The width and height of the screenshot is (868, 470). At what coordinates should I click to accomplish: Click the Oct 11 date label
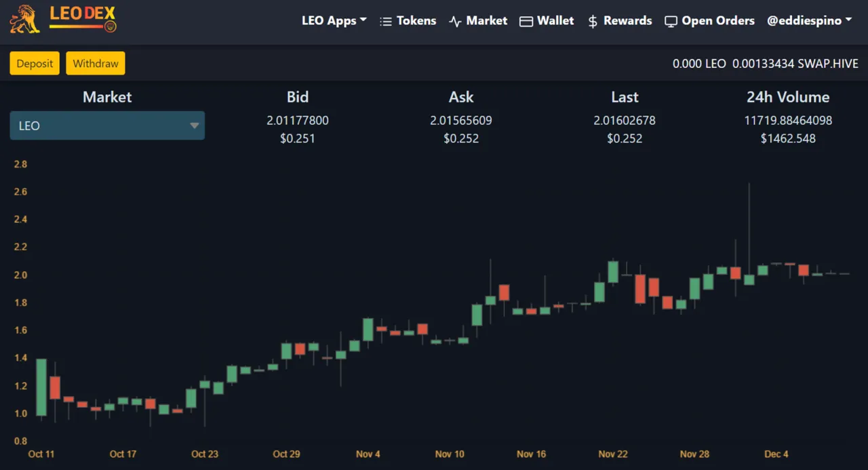pyautogui.click(x=41, y=454)
